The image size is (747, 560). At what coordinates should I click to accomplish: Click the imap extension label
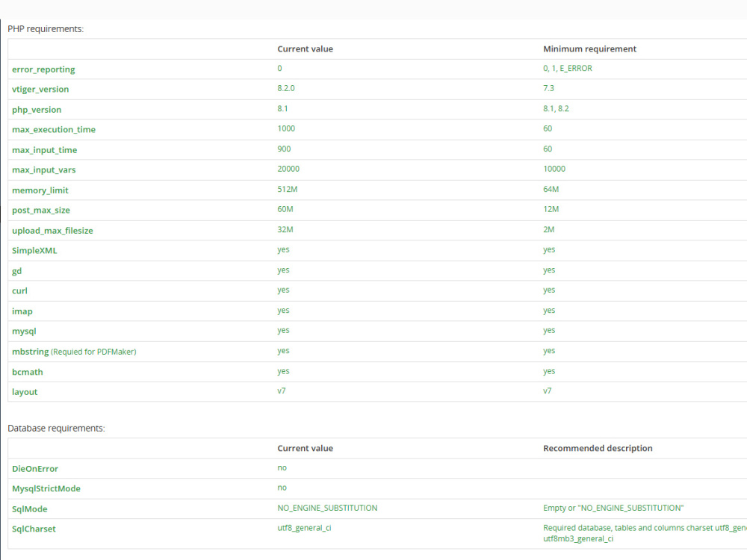22,311
